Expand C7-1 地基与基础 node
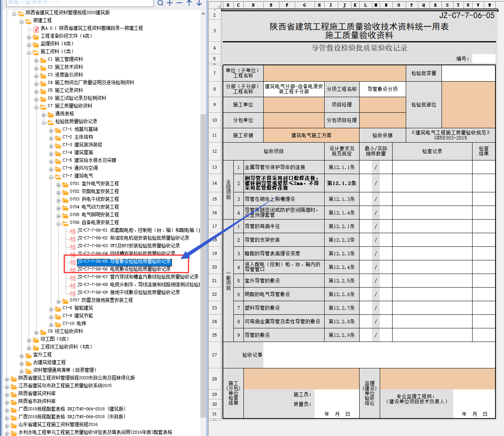Viewport: 504px width, 436px height. click(51, 131)
